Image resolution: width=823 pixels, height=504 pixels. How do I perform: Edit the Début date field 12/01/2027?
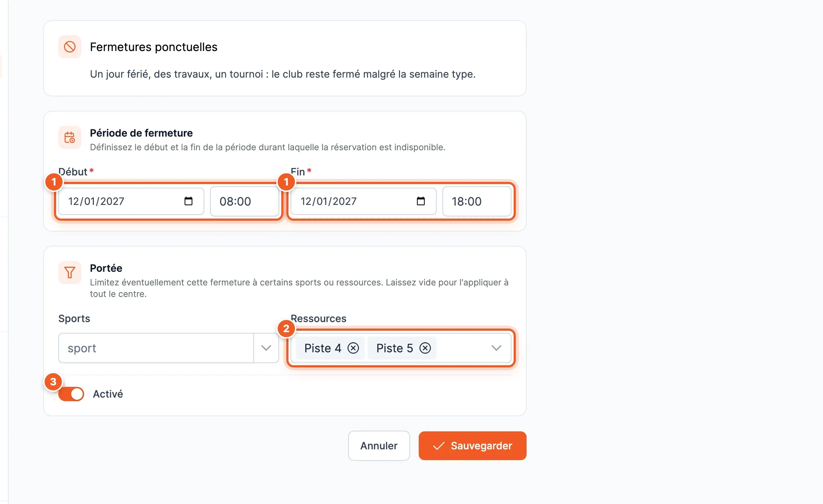pos(131,201)
